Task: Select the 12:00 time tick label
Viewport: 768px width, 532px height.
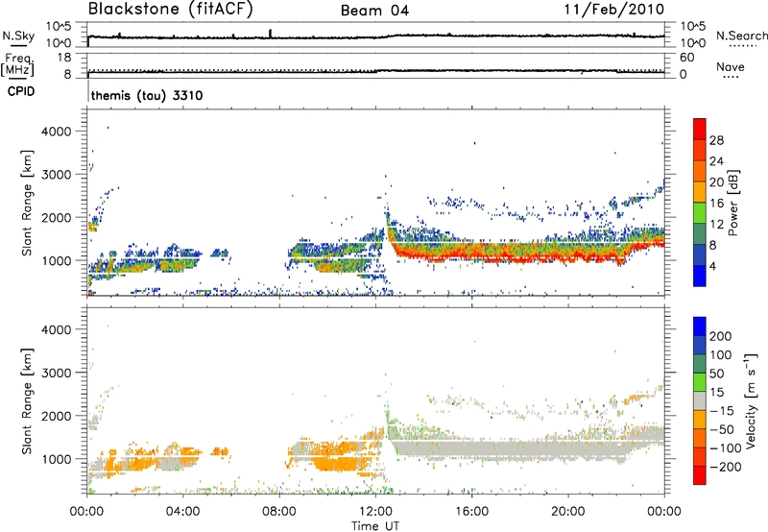Action: point(375,512)
